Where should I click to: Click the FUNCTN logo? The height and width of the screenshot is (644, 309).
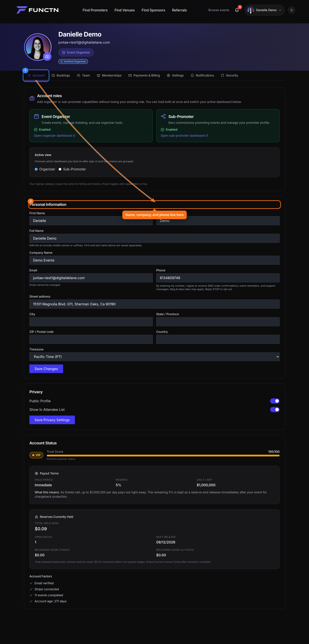pos(37,10)
